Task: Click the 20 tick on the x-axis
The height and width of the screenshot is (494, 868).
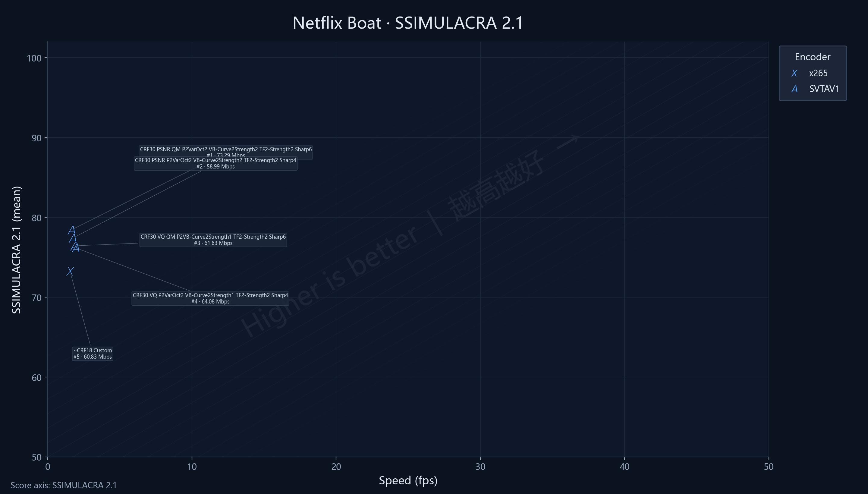Action: coord(336,467)
